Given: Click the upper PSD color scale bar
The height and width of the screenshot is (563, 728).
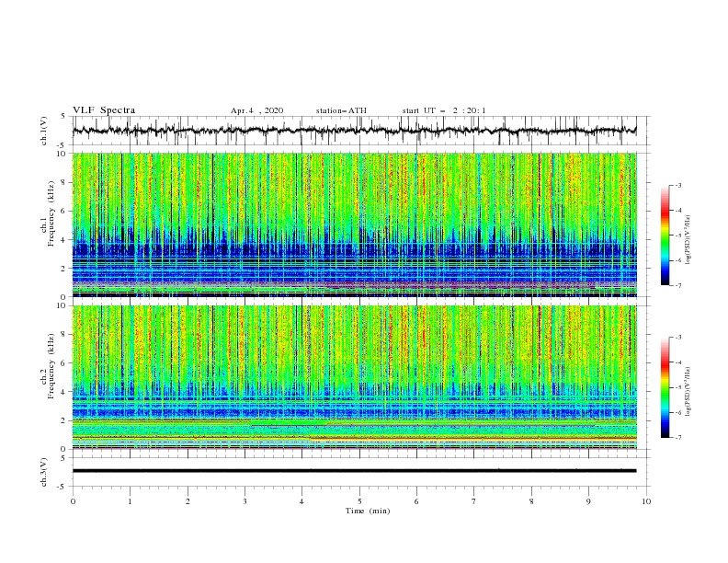Looking at the screenshot, I should pyautogui.click(x=665, y=236).
